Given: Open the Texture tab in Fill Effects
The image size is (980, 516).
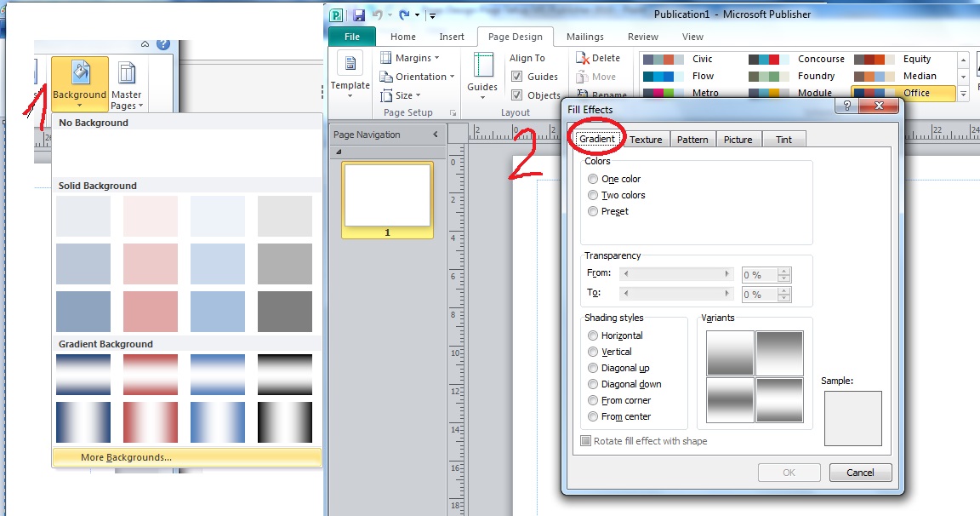Looking at the screenshot, I should (x=647, y=139).
